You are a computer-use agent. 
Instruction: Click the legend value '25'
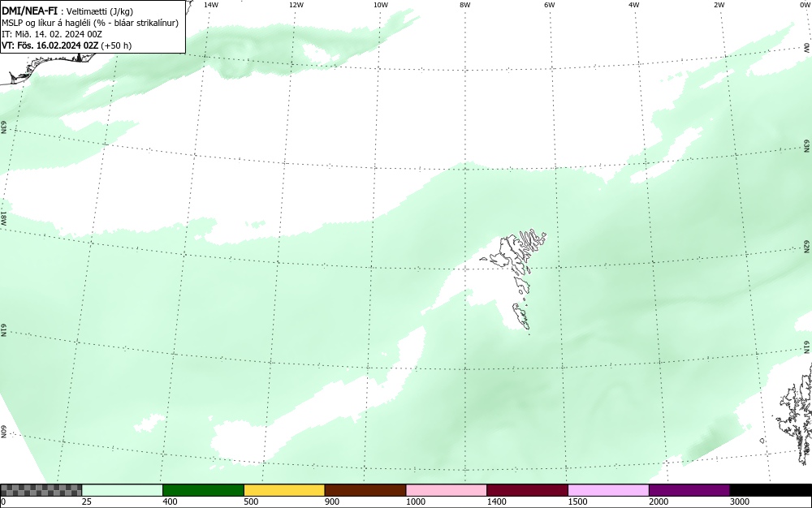(x=87, y=502)
